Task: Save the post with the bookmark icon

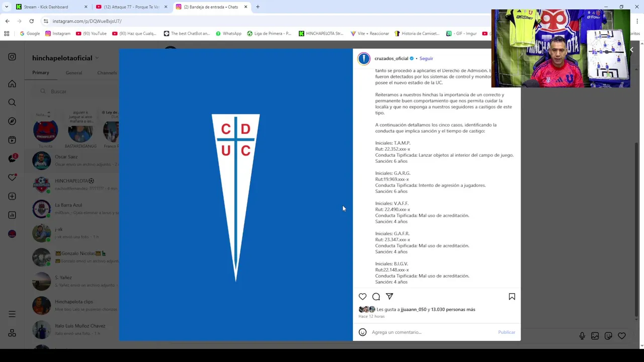Action: [x=512, y=297]
